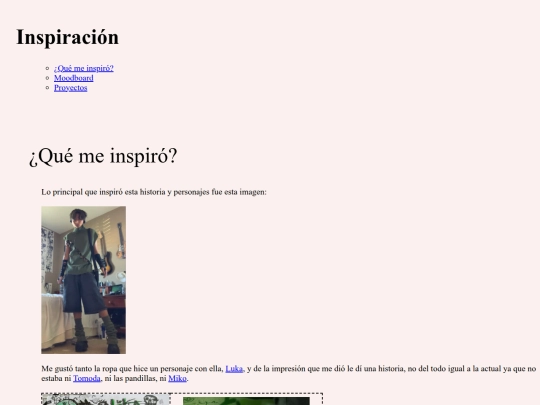
Task: Open the Tomoda character link
Action: [87, 378]
